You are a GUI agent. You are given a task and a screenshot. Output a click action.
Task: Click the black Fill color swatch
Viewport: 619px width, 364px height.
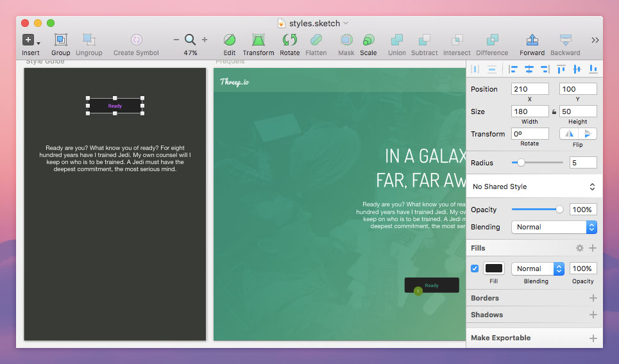point(493,269)
